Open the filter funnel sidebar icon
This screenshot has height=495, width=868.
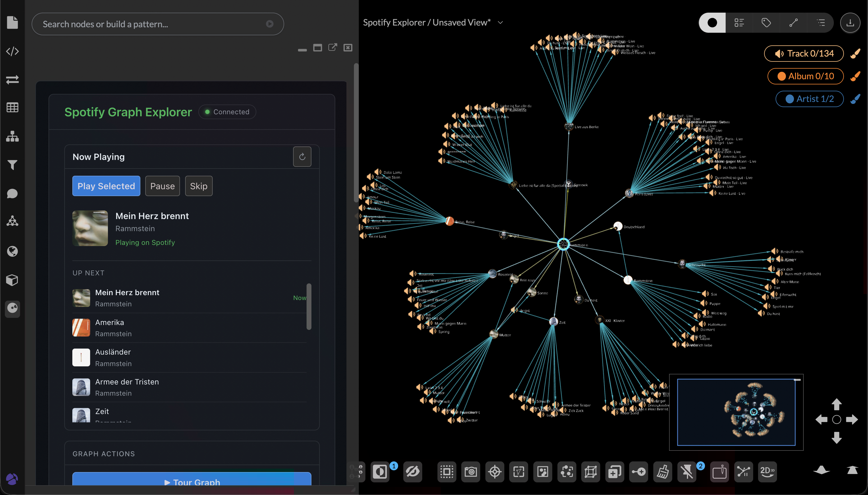click(12, 165)
